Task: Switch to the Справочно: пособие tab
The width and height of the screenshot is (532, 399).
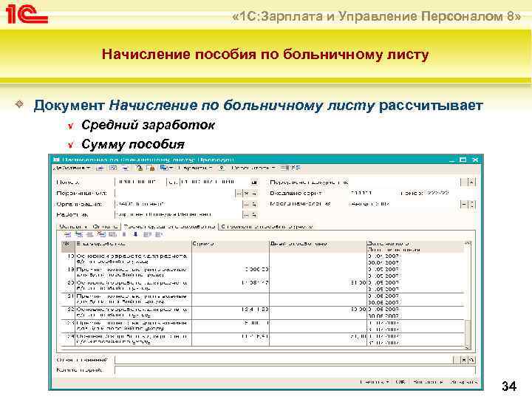Action: click(x=267, y=226)
